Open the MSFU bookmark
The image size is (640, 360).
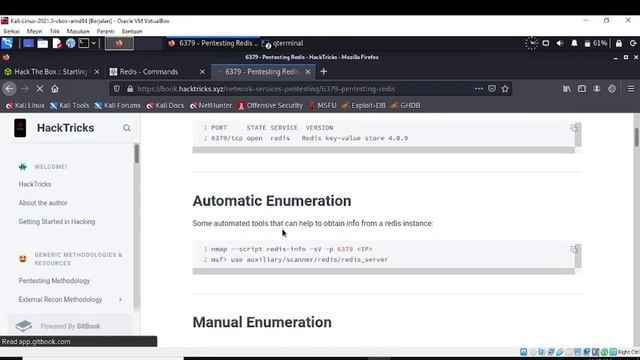pos(322,106)
